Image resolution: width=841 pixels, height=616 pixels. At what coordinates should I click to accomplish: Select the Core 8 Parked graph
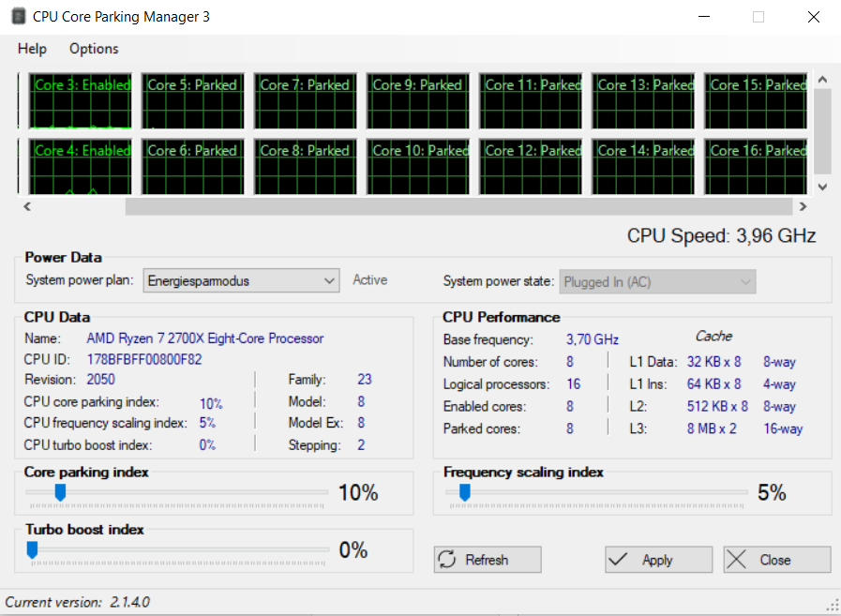coord(306,167)
